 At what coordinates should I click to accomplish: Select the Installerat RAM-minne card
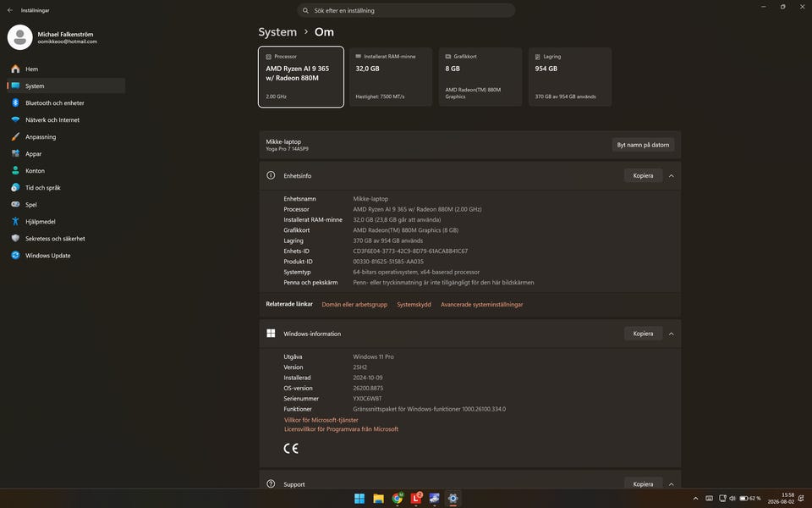[x=391, y=77]
